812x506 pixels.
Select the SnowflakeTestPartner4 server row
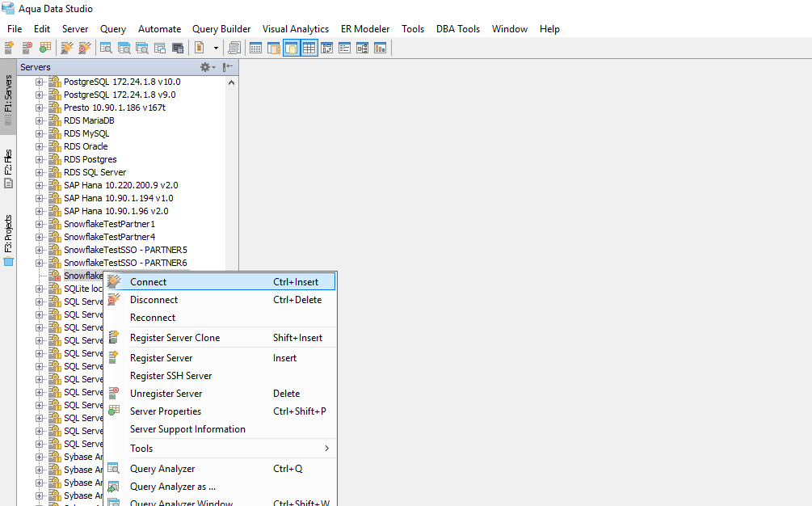[109, 237]
